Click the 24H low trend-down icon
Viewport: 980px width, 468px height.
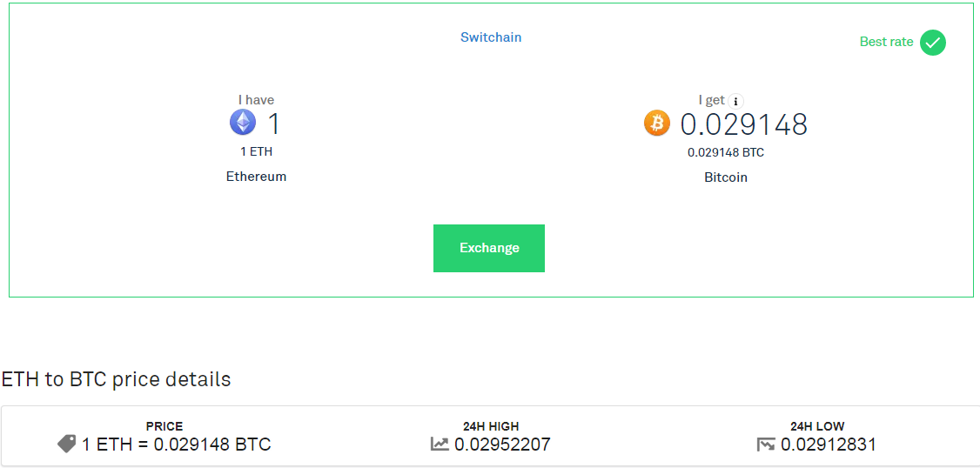coord(766,445)
